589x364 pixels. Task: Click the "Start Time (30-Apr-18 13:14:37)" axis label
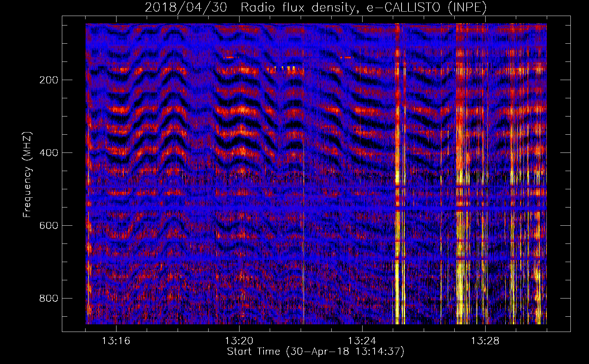pyautogui.click(x=316, y=352)
